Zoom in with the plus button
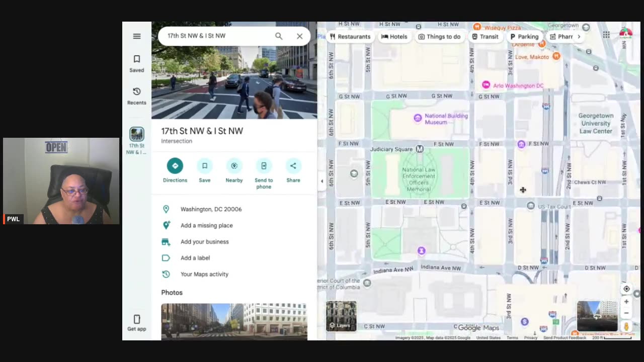This screenshot has width=644, height=362. (x=626, y=302)
